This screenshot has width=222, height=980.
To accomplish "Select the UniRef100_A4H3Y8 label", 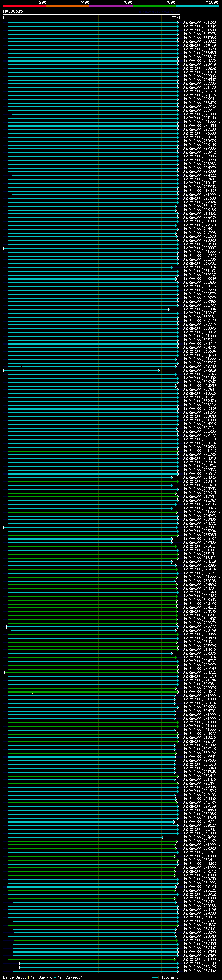I will [x=199, y=459].
